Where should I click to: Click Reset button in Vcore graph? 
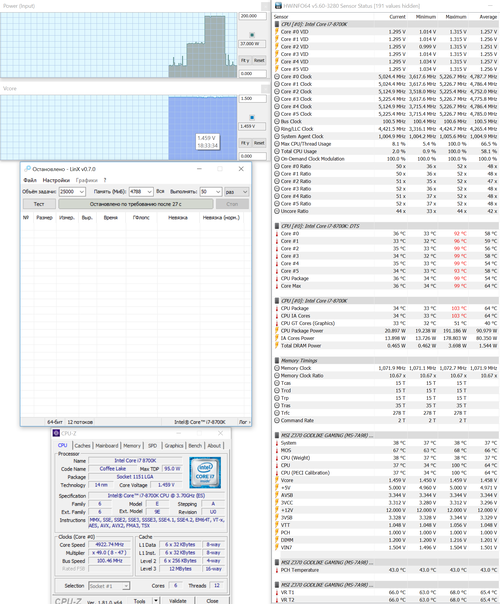[x=259, y=143]
